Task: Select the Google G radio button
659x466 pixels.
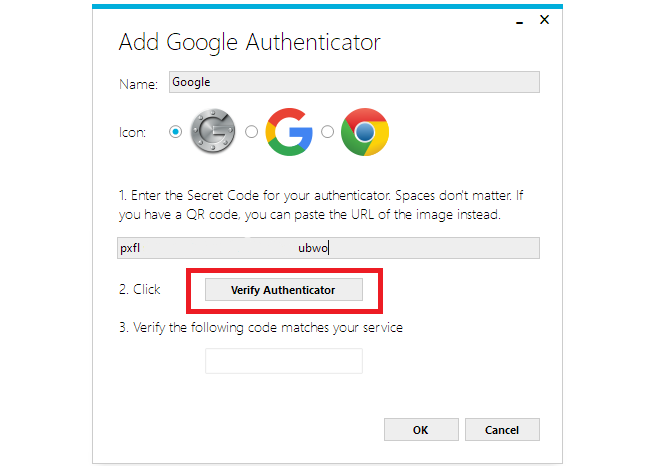Action: 251,132
